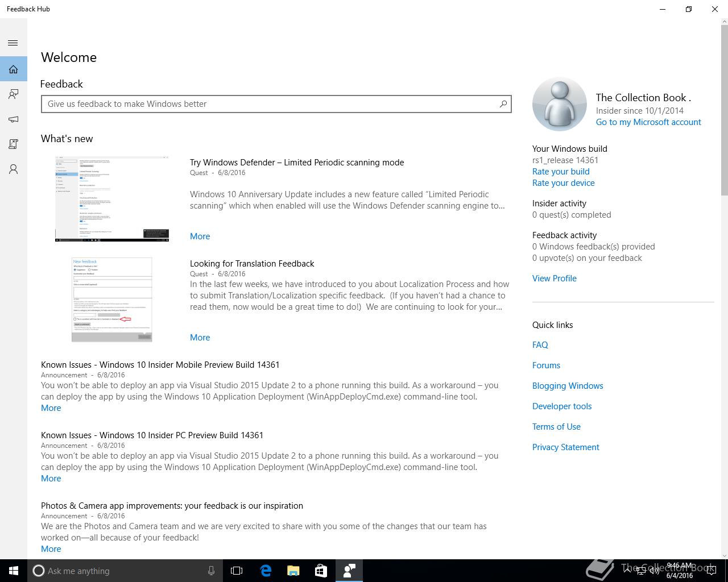Screen dimensions: 728x582
Task: Click More under PC Preview Known Issues
Action: point(51,479)
